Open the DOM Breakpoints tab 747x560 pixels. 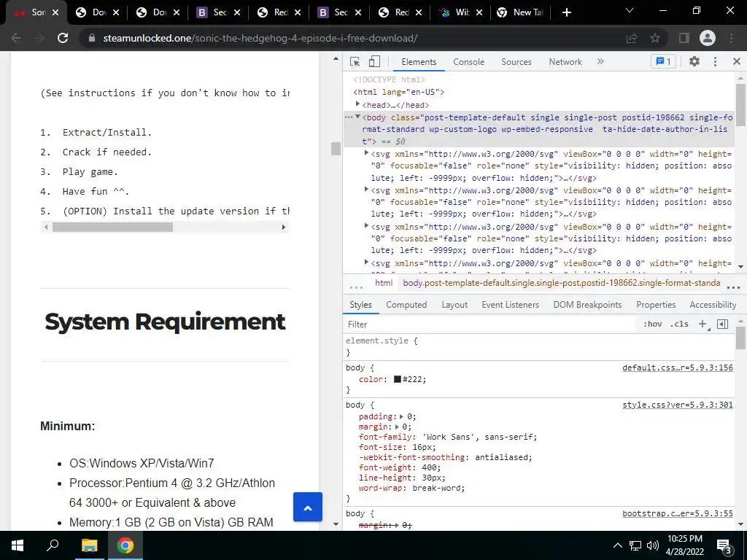587,305
